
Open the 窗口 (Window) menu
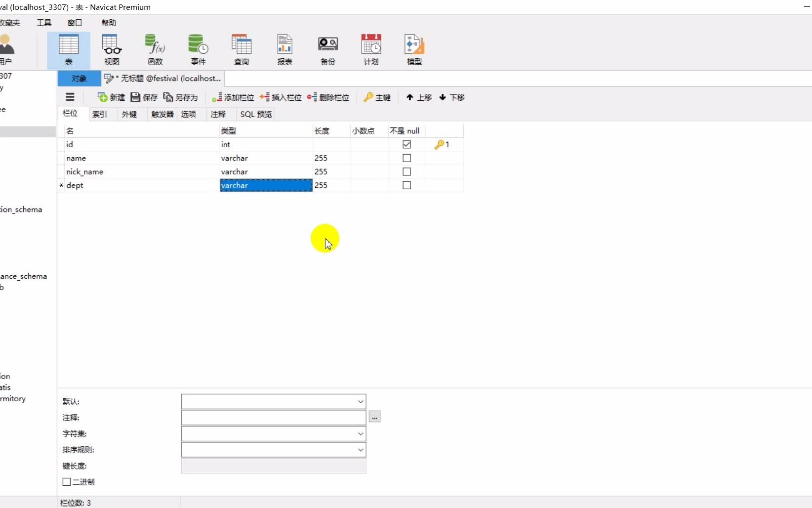(75, 23)
